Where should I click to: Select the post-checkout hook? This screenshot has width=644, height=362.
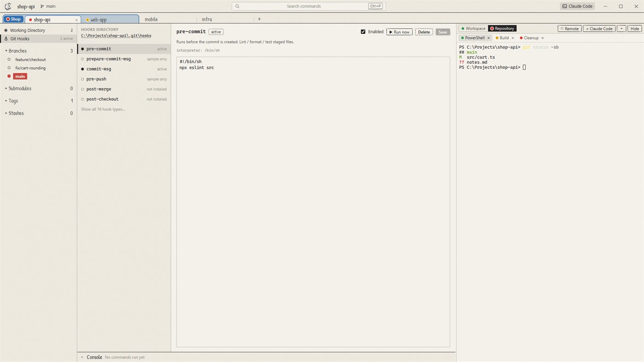coord(124,99)
